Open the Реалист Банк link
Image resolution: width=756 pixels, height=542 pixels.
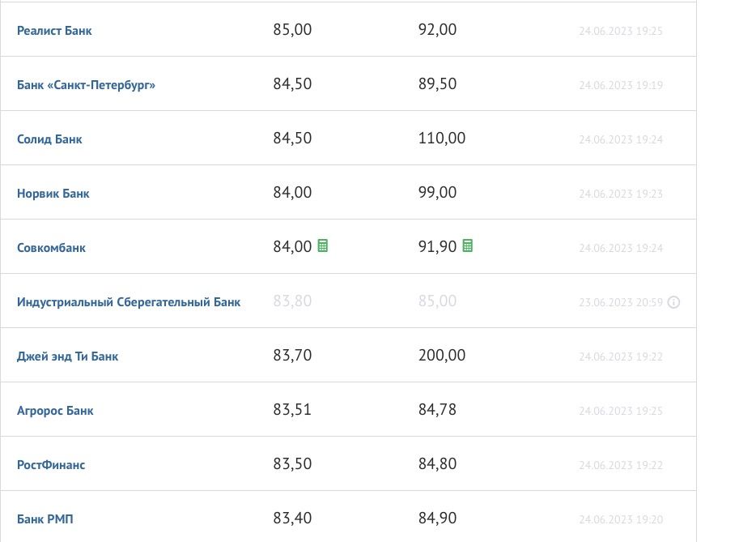tap(54, 31)
